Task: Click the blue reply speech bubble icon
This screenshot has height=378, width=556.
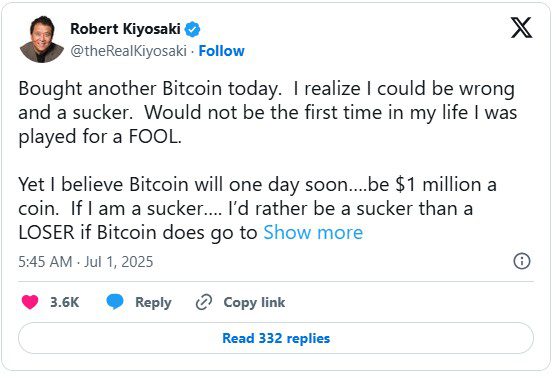Action: tap(115, 302)
